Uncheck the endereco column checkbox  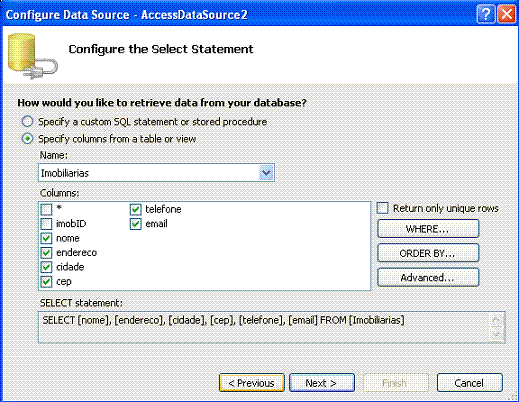point(46,253)
